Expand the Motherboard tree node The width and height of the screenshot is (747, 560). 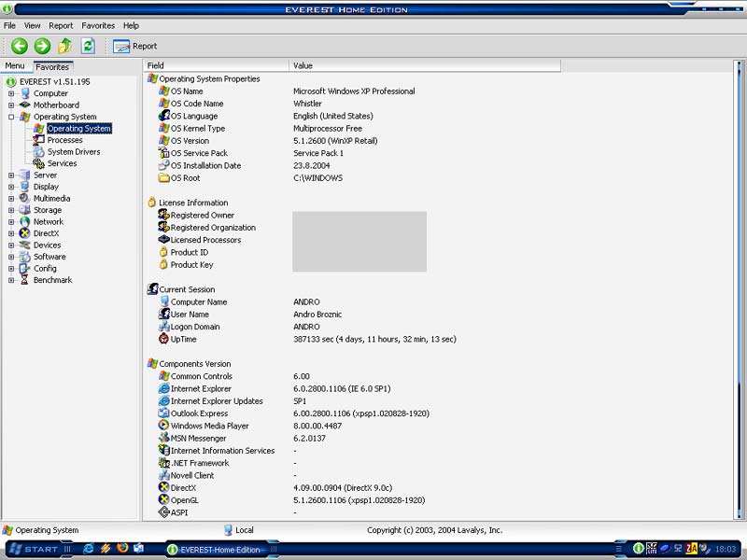11,105
